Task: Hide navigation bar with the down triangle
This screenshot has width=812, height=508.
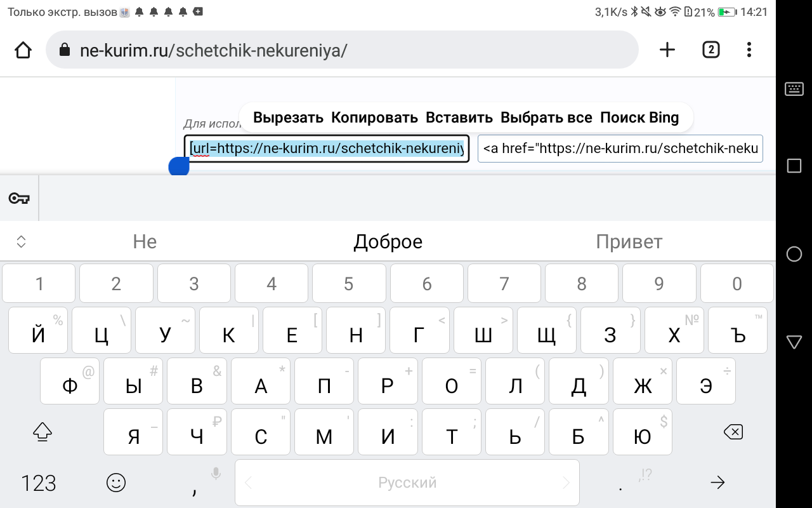Action: pos(794,342)
